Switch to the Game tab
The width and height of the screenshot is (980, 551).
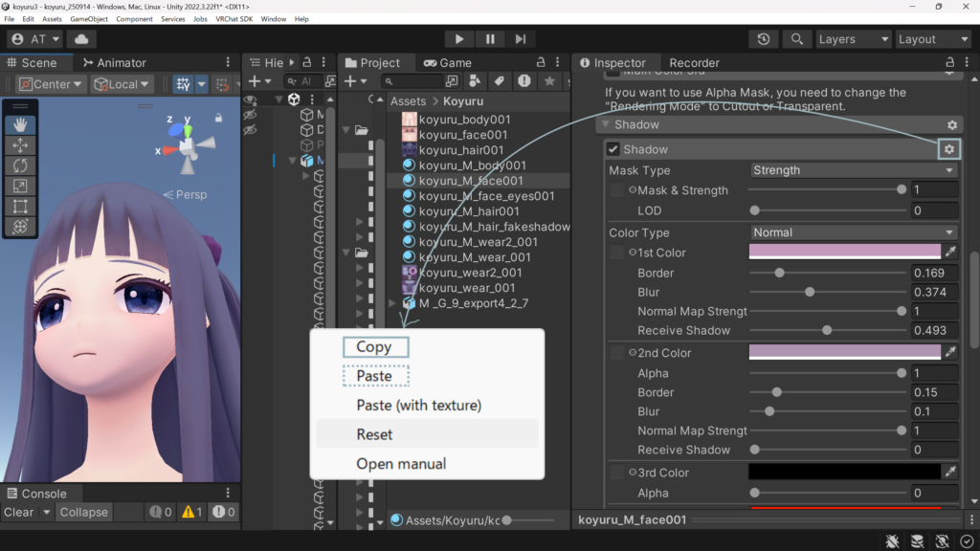448,62
